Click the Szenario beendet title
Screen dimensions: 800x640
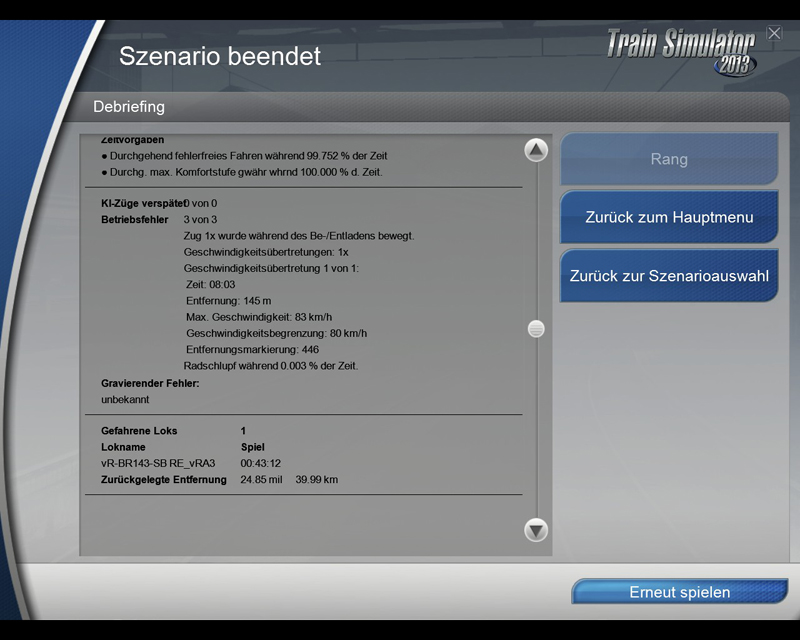(220, 56)
